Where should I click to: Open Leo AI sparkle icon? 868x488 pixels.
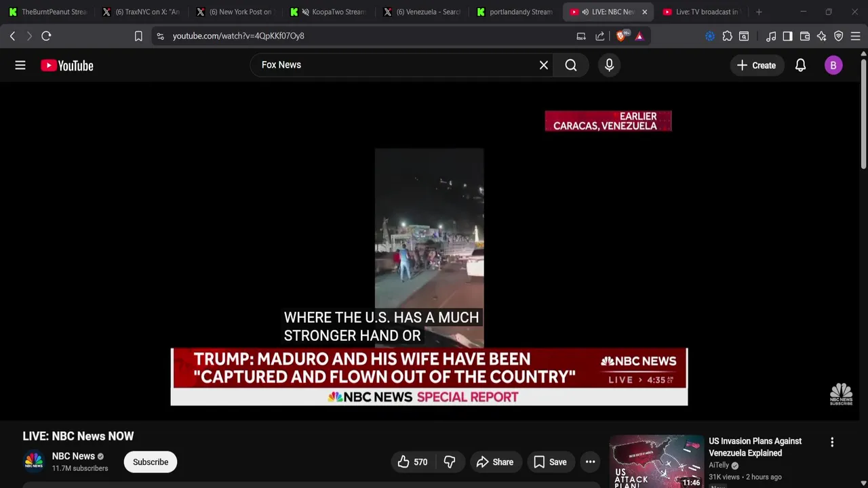pos(822,36)
